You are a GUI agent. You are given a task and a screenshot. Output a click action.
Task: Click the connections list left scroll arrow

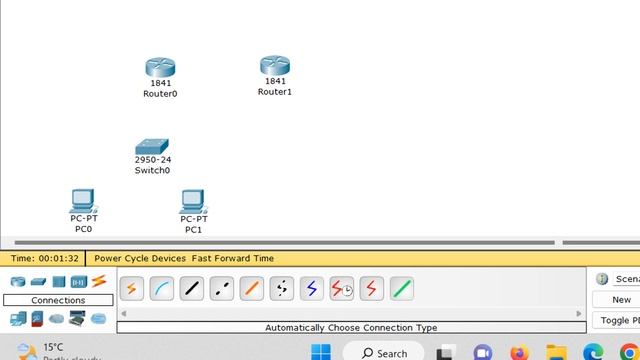(x=124, y=313)
